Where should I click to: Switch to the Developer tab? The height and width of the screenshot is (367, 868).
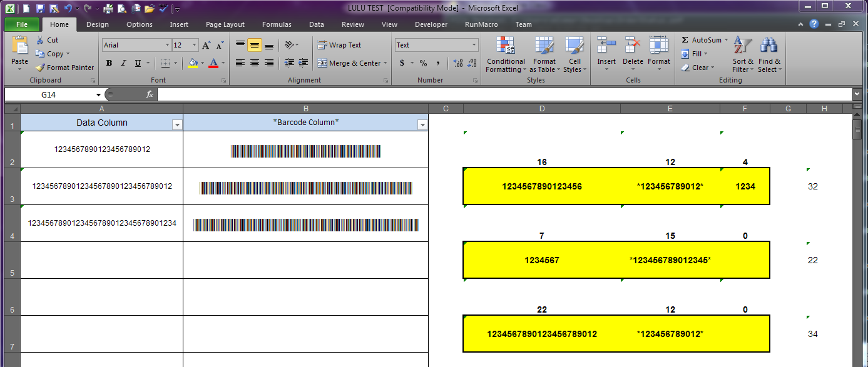pyautogui.click(x=431, y=24)
